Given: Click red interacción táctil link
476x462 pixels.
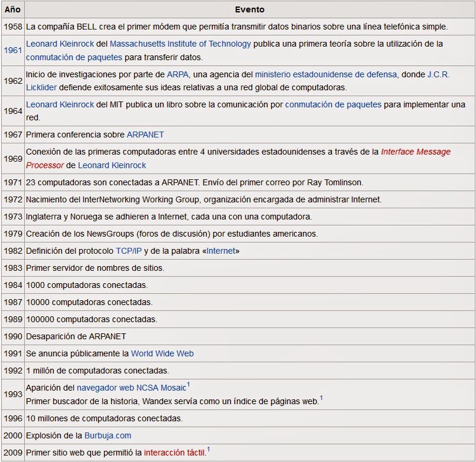Looking at the screenshot, I should (174, 453).
